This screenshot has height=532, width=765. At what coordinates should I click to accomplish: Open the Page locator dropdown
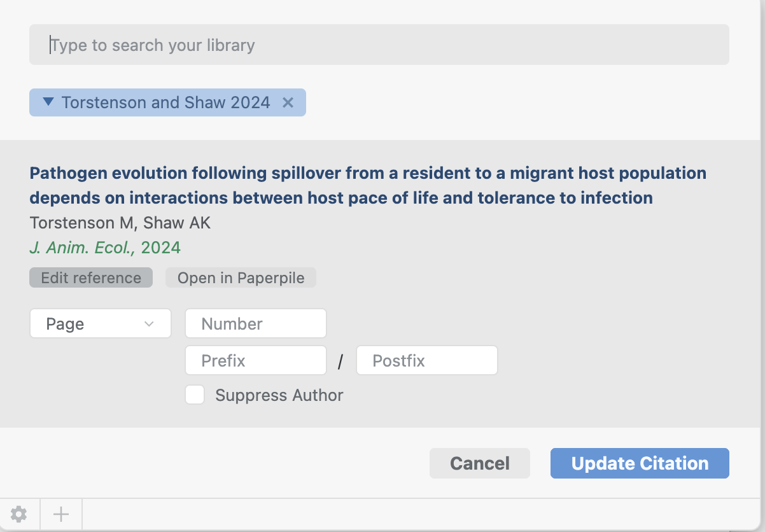[x=101, y=323]
